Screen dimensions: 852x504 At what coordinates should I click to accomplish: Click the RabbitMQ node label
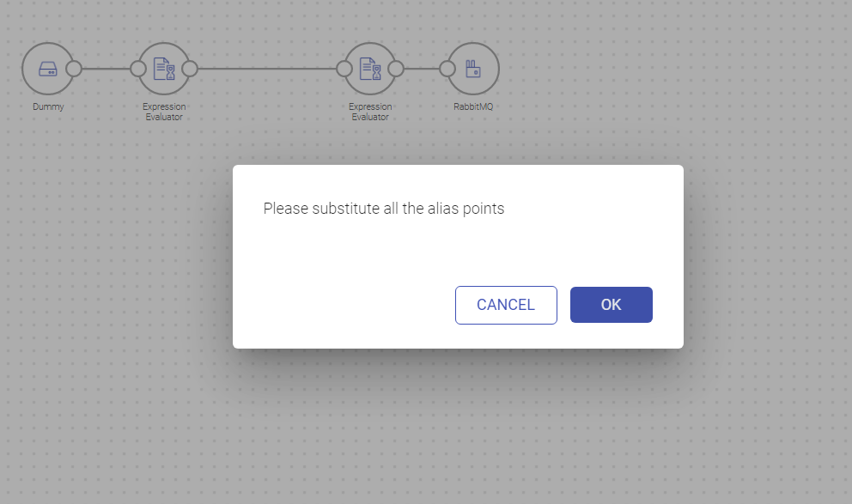(x=473, y=106)
